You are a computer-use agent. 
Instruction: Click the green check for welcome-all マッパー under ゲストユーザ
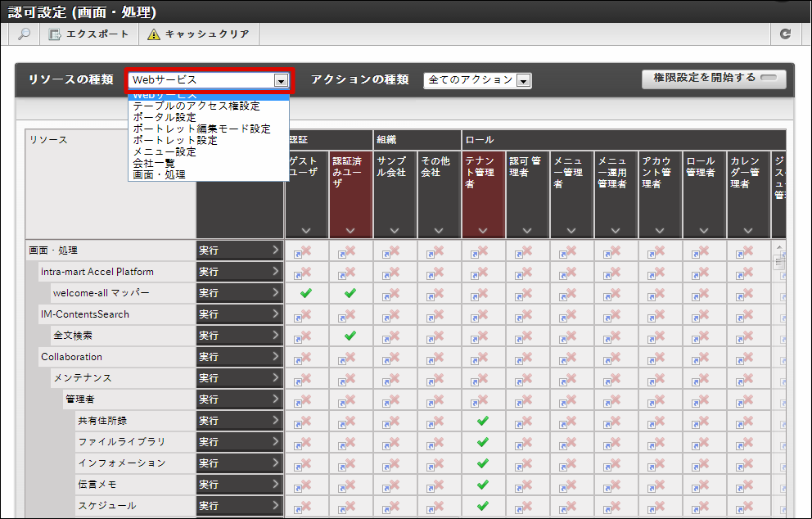(x=306, y=293)
